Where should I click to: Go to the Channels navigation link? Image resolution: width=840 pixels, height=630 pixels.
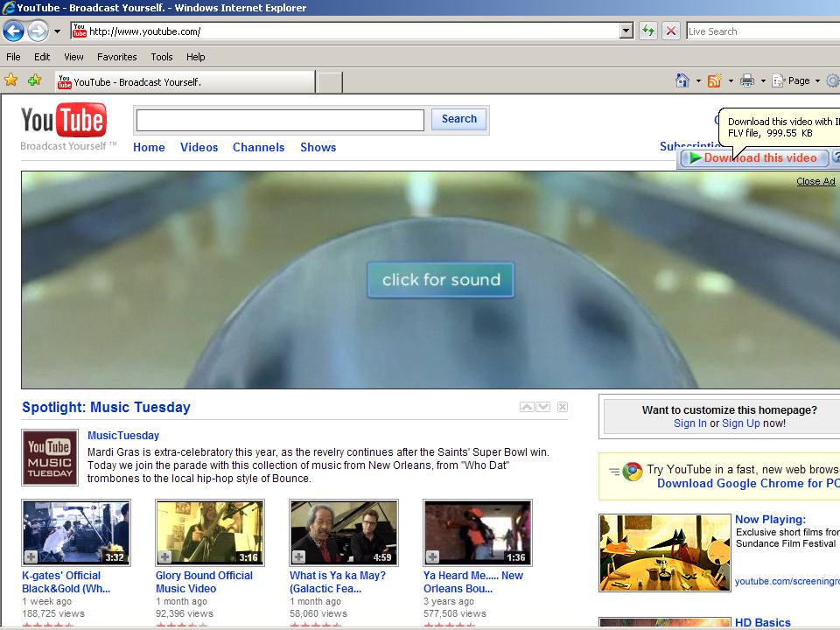click(258, 147)
